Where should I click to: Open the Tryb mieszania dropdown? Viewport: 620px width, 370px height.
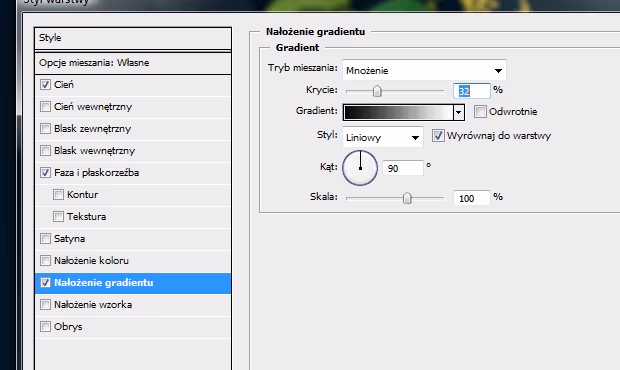coord(424,71)
